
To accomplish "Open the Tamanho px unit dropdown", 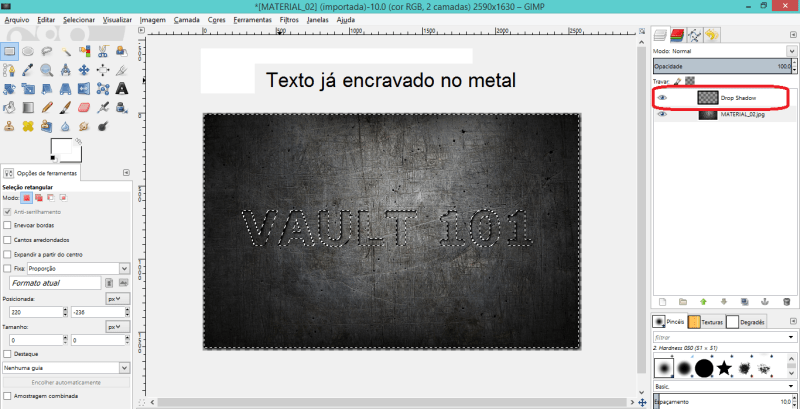I will click(118, 326).
